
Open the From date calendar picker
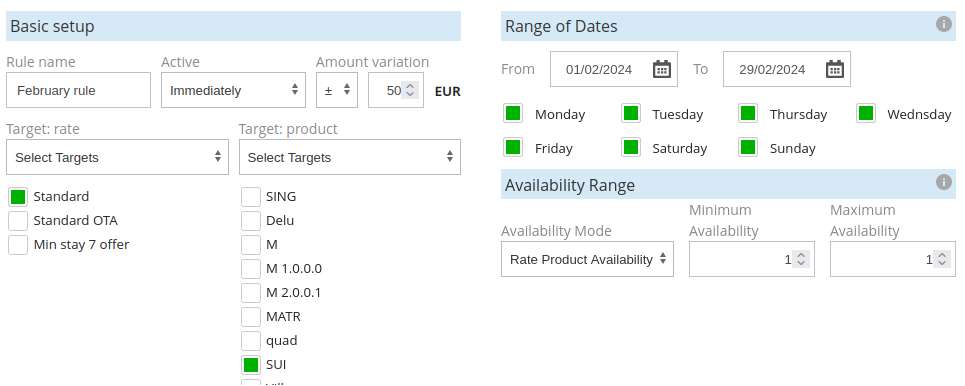662,69
